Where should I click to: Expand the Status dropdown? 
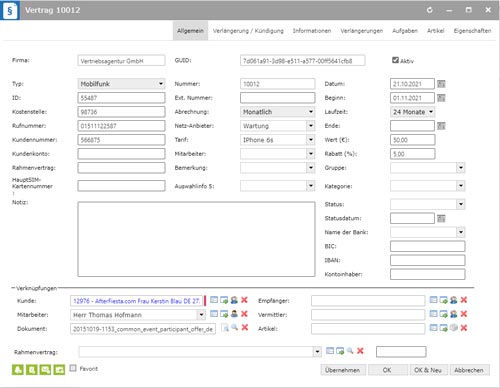(x=461, y=204)
